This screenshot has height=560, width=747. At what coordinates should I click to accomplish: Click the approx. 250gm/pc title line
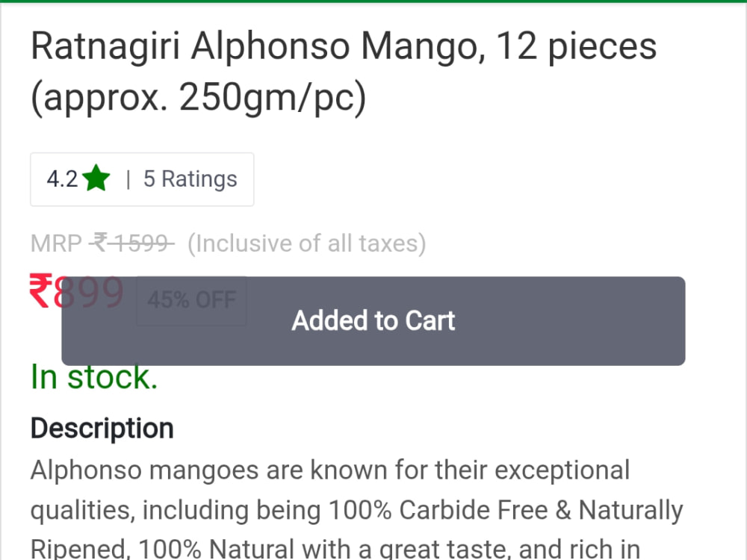[x=199, y=98]
